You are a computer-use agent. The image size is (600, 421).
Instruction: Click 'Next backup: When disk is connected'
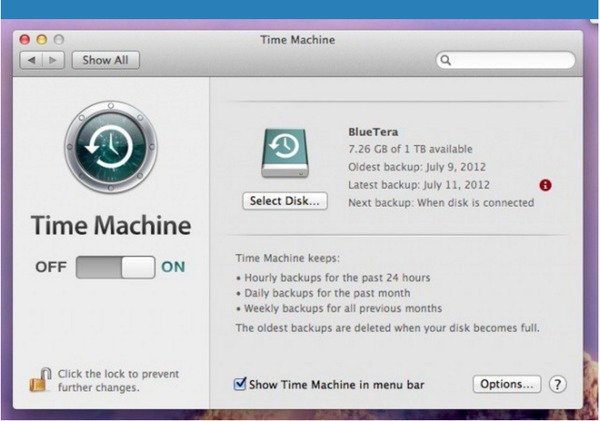point(441,203)
